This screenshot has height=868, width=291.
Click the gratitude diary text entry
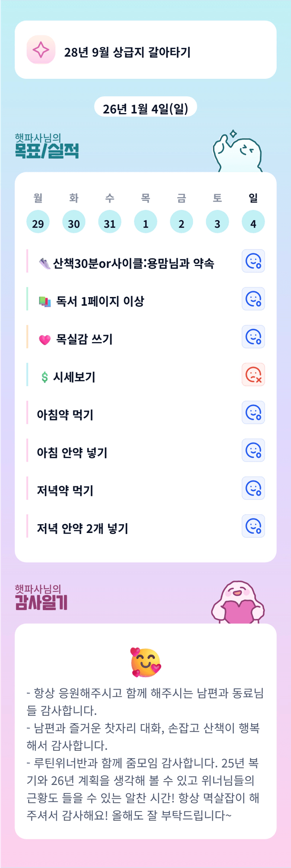146,754
